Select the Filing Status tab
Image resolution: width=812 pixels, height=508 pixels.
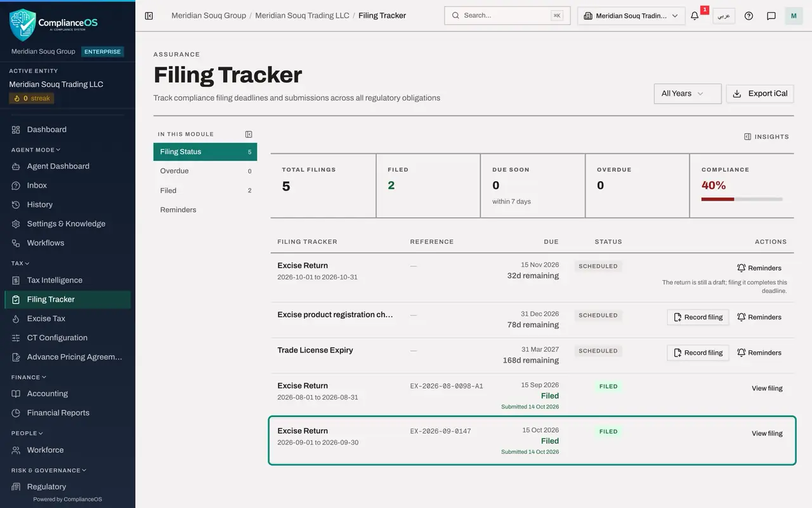pyautogui.click(x=205, y=152)
